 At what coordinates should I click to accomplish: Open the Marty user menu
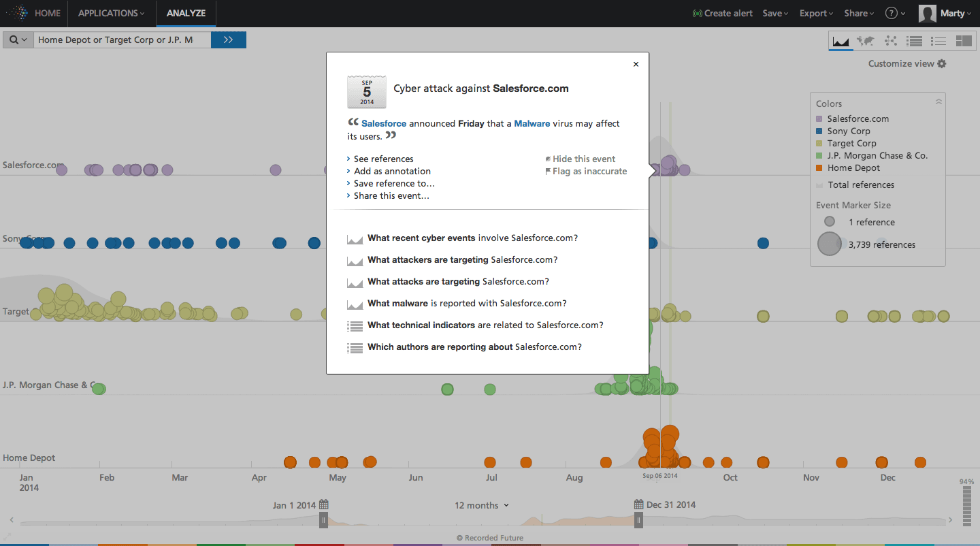pyautogui.click(x=957, y=13)
